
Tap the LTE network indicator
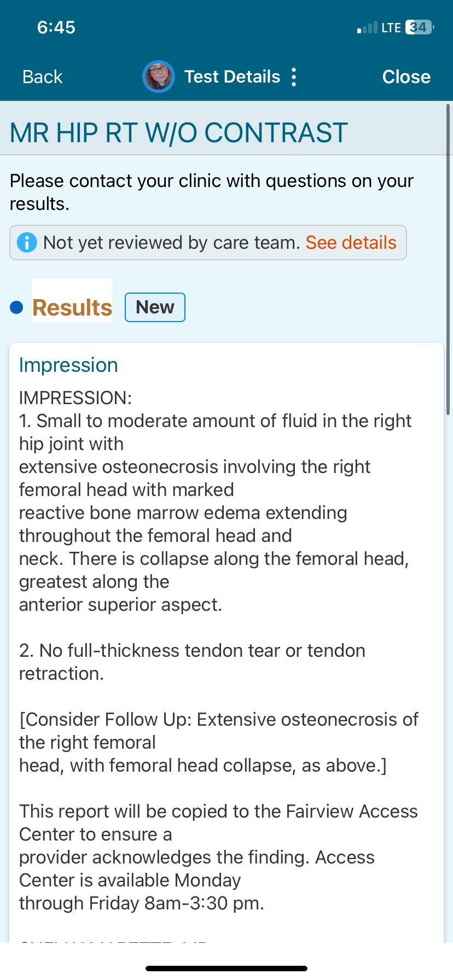(391, 28)
